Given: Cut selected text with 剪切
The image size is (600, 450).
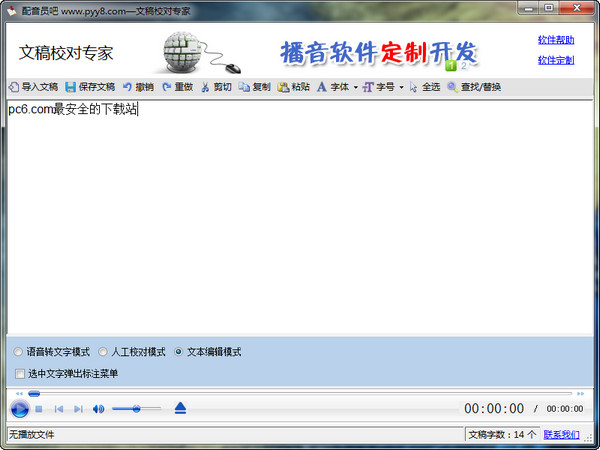Looking at the screenshot, I should point(217,87).
